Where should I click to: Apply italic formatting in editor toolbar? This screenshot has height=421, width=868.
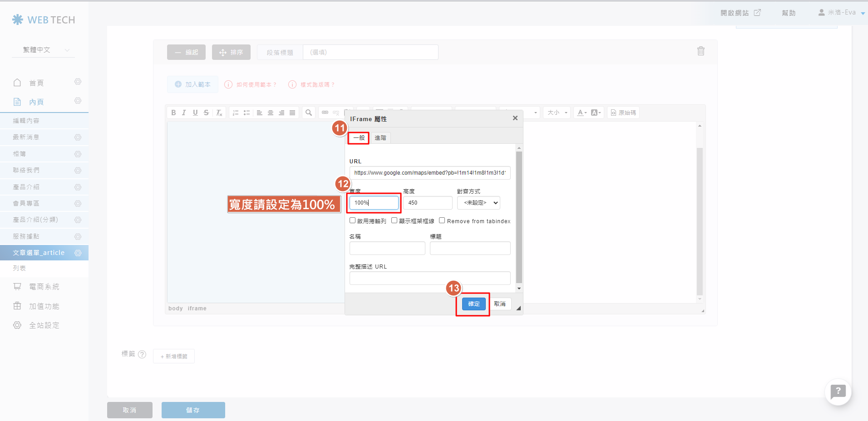(x=184, y=113)
